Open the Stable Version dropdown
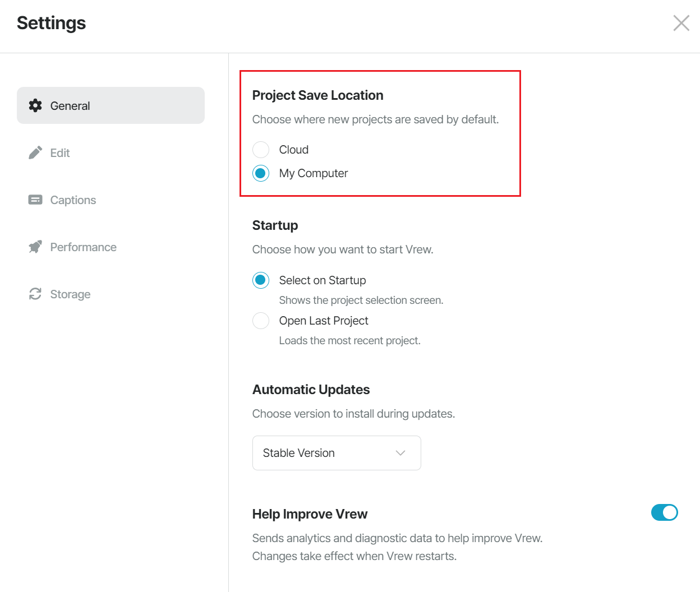 tap(337, 453)
